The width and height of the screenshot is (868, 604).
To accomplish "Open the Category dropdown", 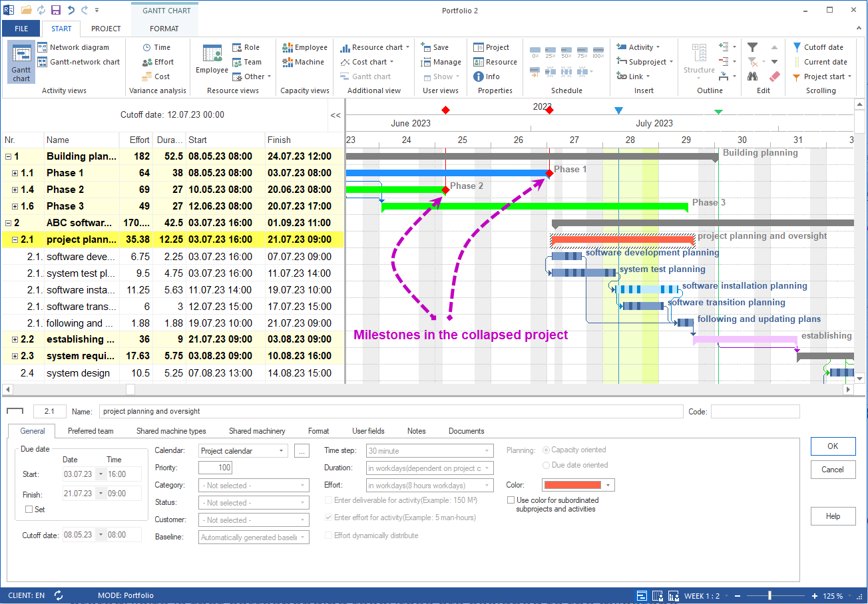I will 304,486.
